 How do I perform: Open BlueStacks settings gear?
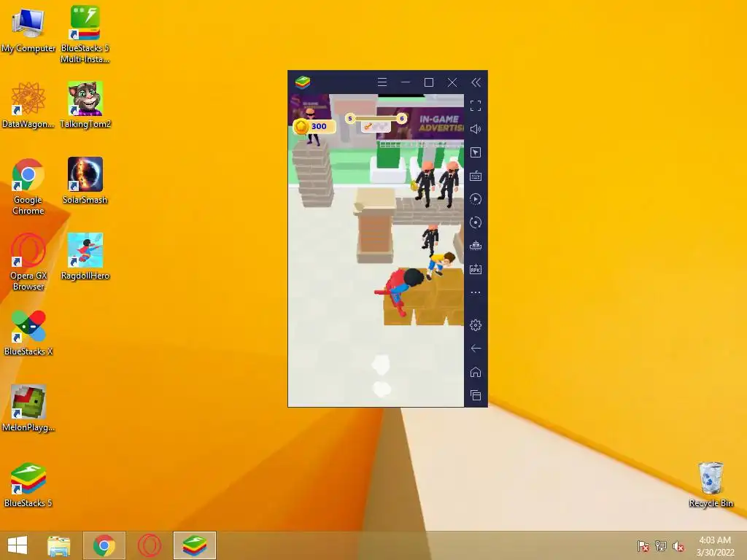point(476,325)
